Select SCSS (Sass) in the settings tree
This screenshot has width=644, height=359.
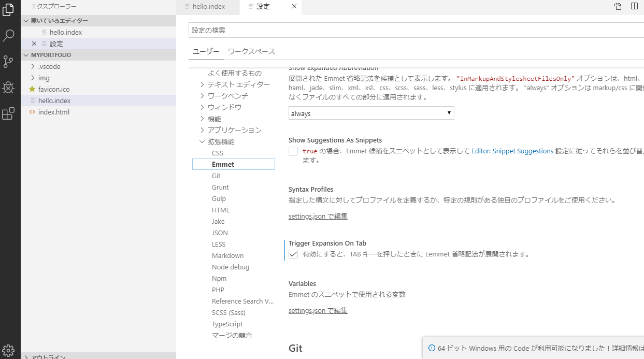(228, 312)
